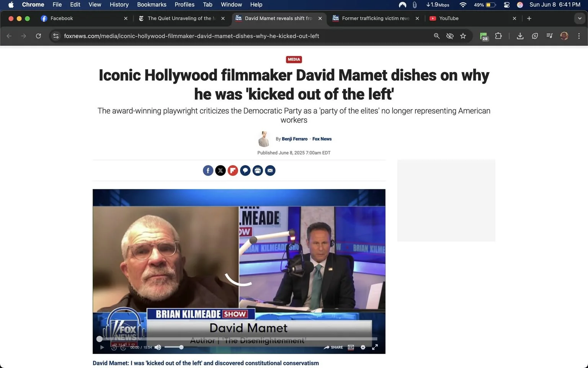The height and width of the screenshot is (368, 588).
Task: Click the video SHARE button
Action: 333,347
